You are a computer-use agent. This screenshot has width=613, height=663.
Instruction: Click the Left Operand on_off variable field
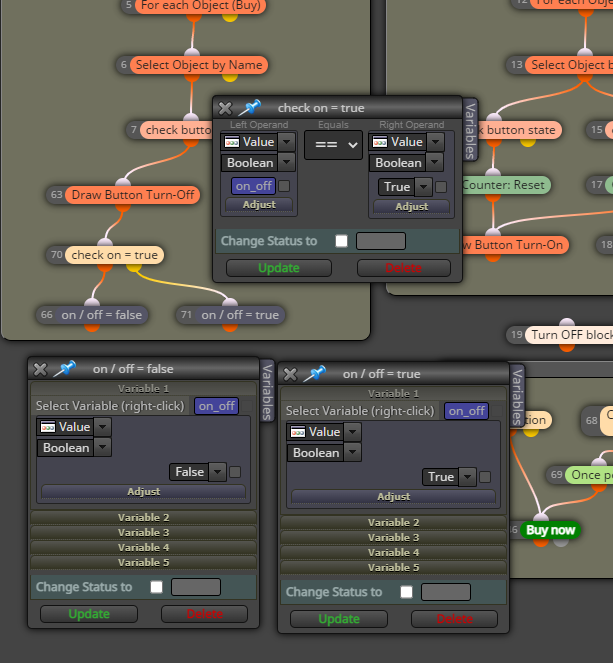coord(254,186)
